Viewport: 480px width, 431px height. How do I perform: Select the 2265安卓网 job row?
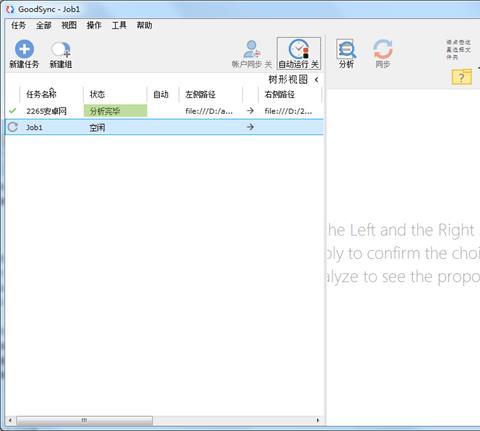coord(164,111)
